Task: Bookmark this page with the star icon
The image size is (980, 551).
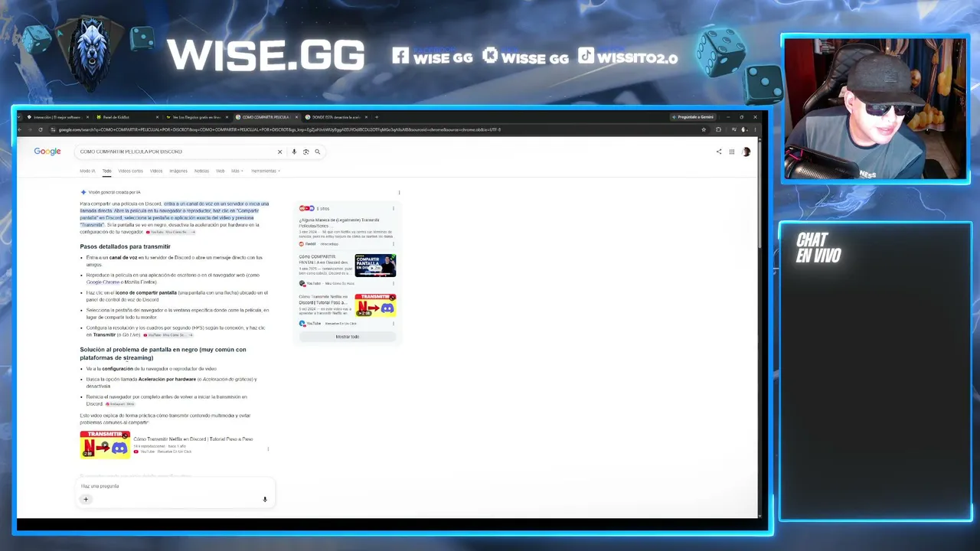Action: coord(704,129)
